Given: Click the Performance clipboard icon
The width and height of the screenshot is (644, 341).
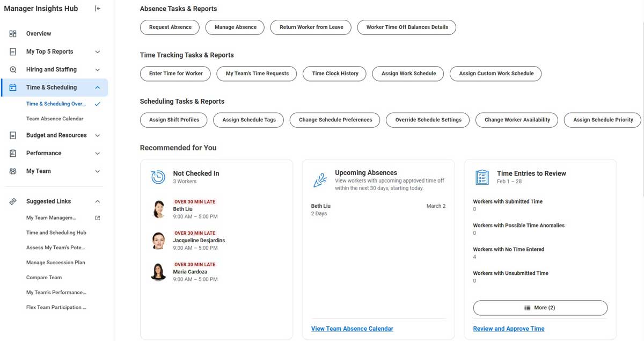Looking at the screenshot, I should tap(13, 153).
